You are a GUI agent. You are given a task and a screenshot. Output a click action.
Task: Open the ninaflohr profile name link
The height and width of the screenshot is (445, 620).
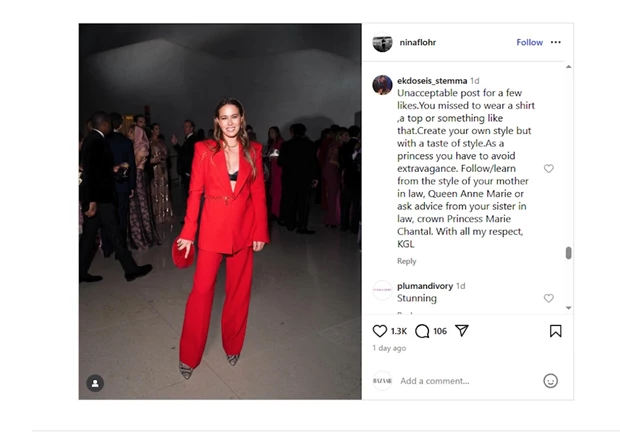[x=418, y=42]
